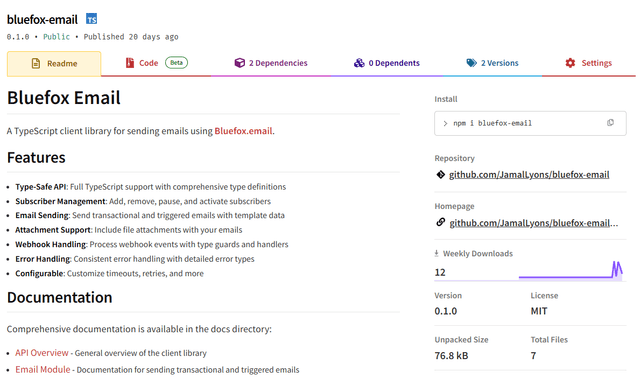Click the repository git icon

[440, 175]
